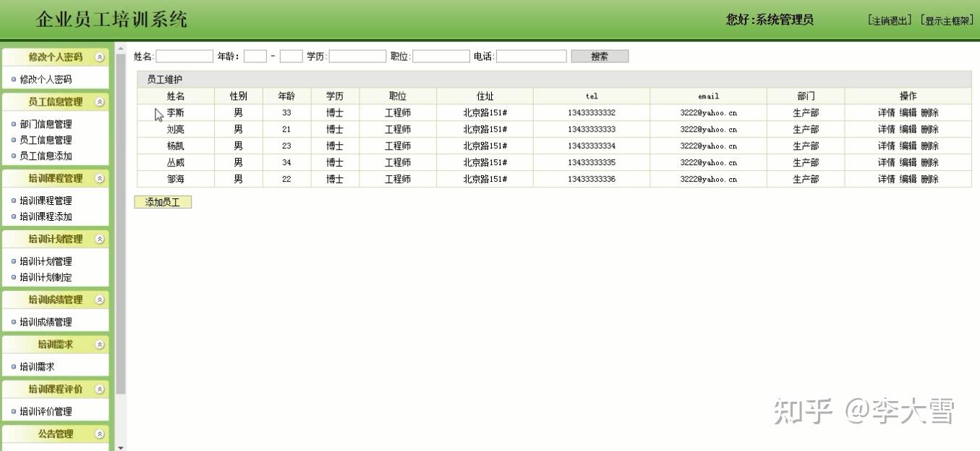The image size is (980, 451).
Task: Click the collapse icon on 培训需求 header
Action: tap(99, 343)
